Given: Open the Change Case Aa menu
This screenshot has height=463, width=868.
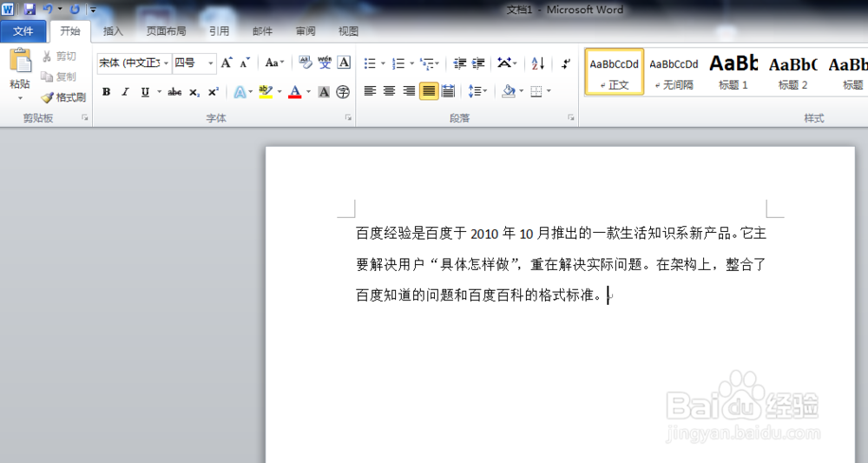Looking at the screenshot, I should pyautogui.click(x=274, y=63).
